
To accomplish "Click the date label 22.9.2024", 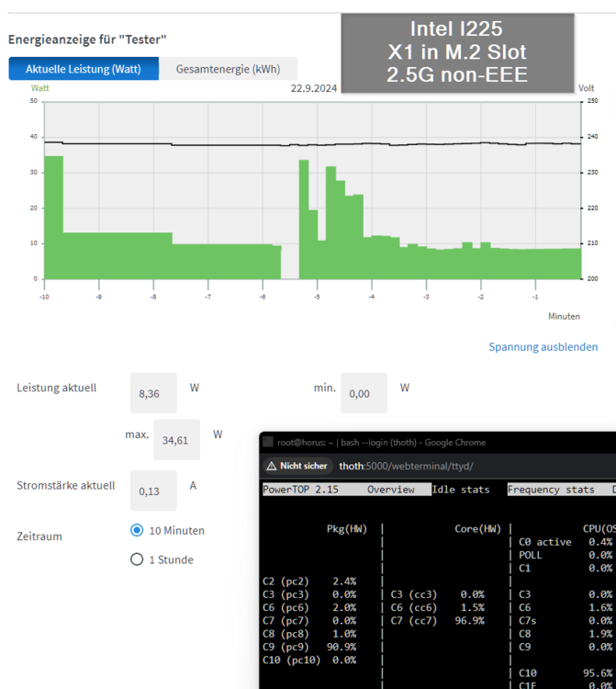I will pos(313,88).
